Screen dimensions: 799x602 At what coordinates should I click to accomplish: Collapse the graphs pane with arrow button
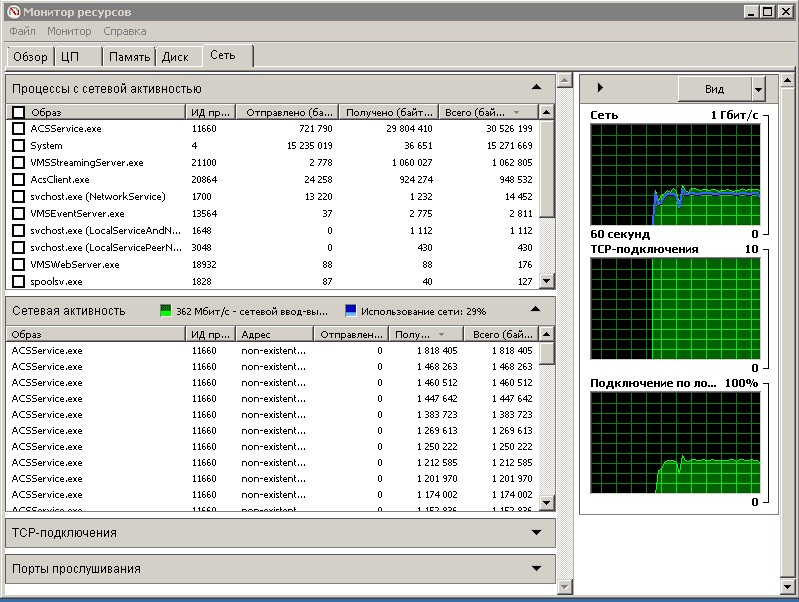(600, 89)
